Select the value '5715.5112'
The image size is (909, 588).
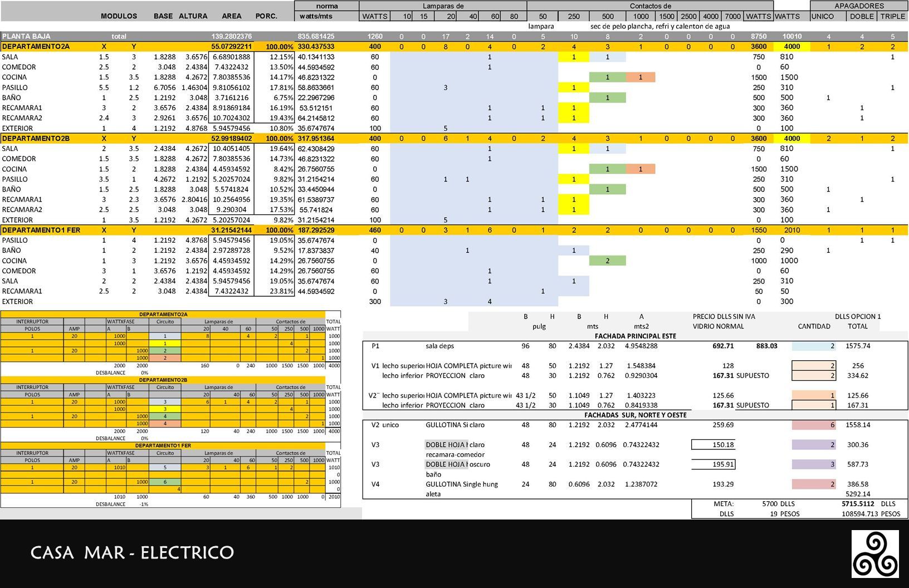click(858, 503)
